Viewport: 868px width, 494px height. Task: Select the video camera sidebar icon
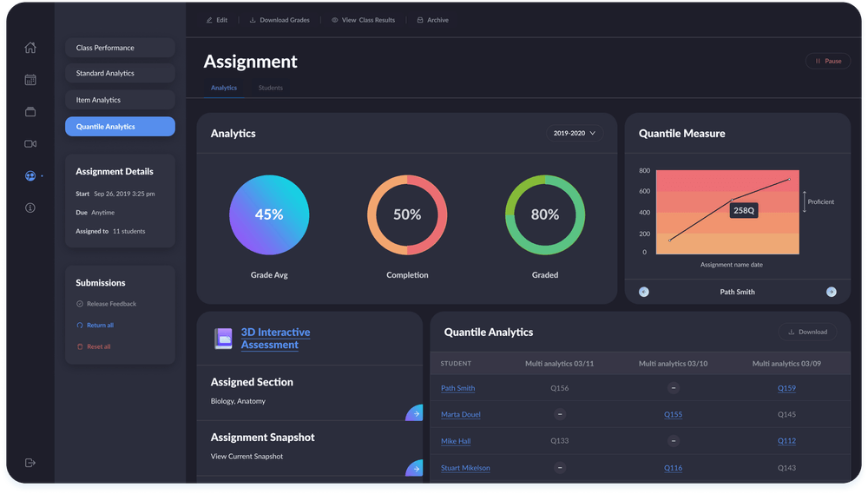coord(30,143)
